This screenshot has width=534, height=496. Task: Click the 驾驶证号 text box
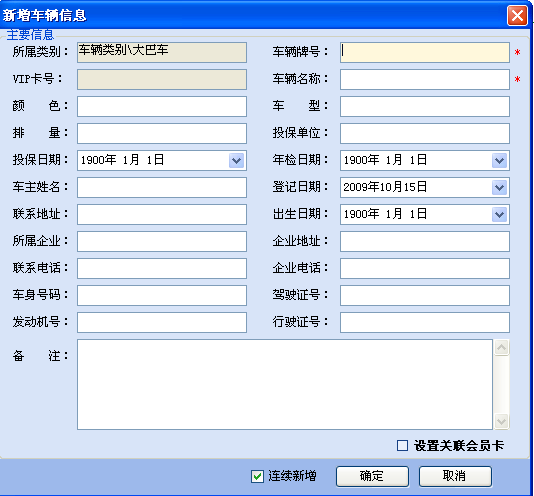coord(425,295)
